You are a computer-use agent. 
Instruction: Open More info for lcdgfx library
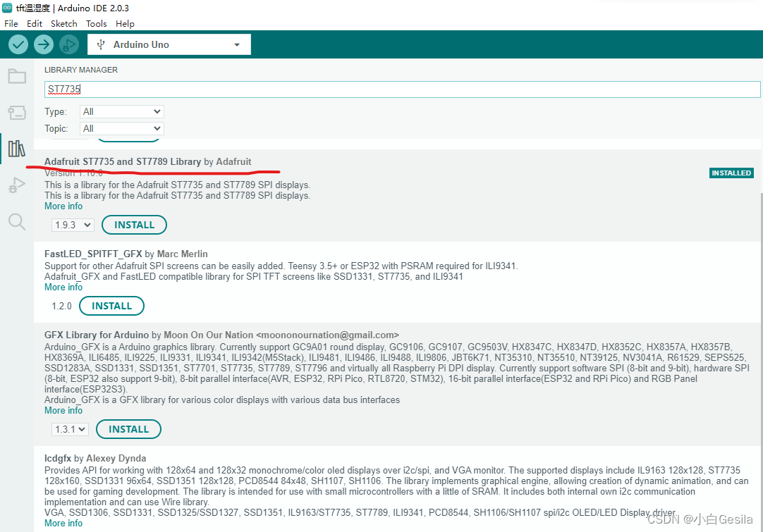coord(63,524)
